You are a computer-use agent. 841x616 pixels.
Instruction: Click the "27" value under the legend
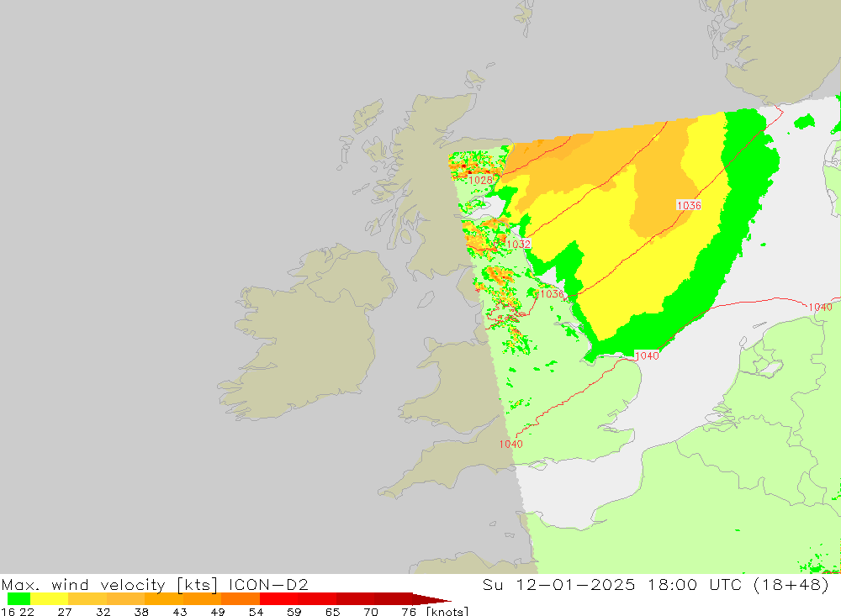click(65, 611)
